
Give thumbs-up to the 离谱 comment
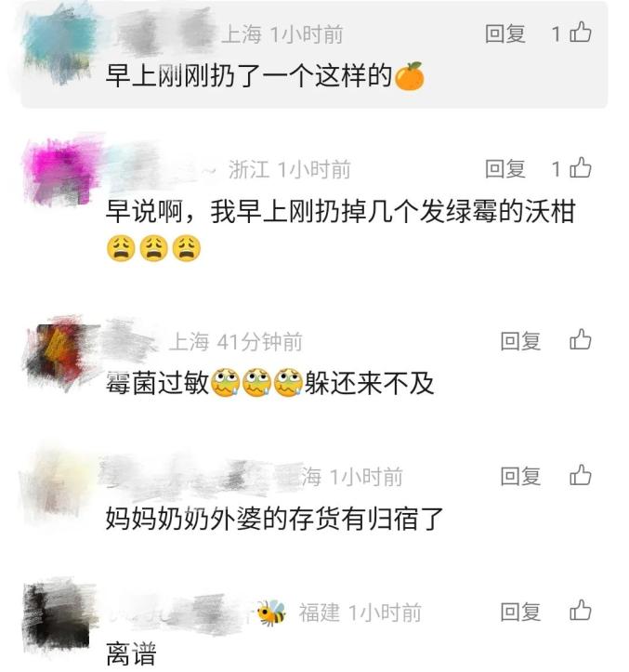pyautogui.click(x=581, y=611)
